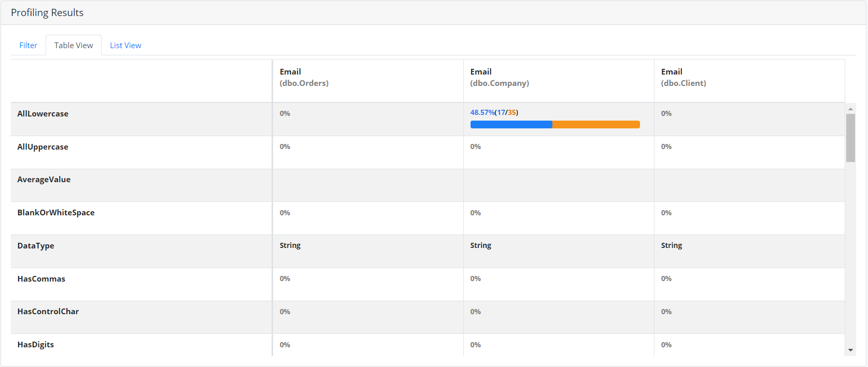Switch to List View tab
The width and height of the screenshot is (868, 367).
[125, 46]
